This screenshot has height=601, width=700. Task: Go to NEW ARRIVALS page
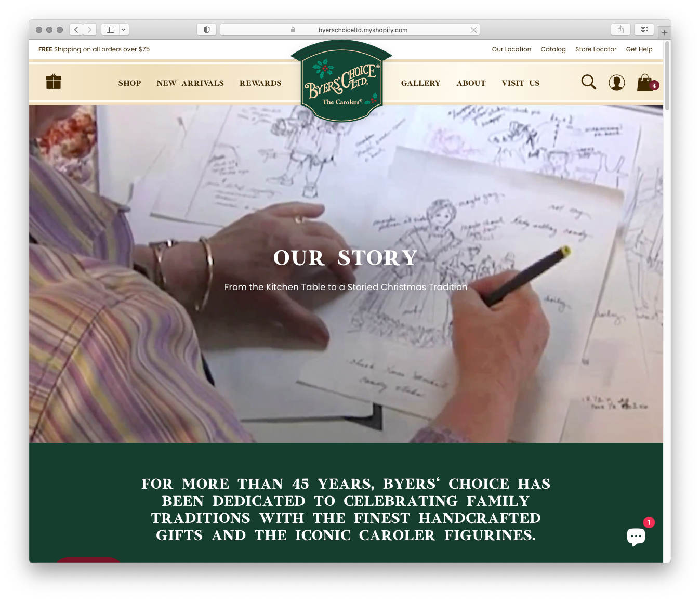(x=190, y=83)
